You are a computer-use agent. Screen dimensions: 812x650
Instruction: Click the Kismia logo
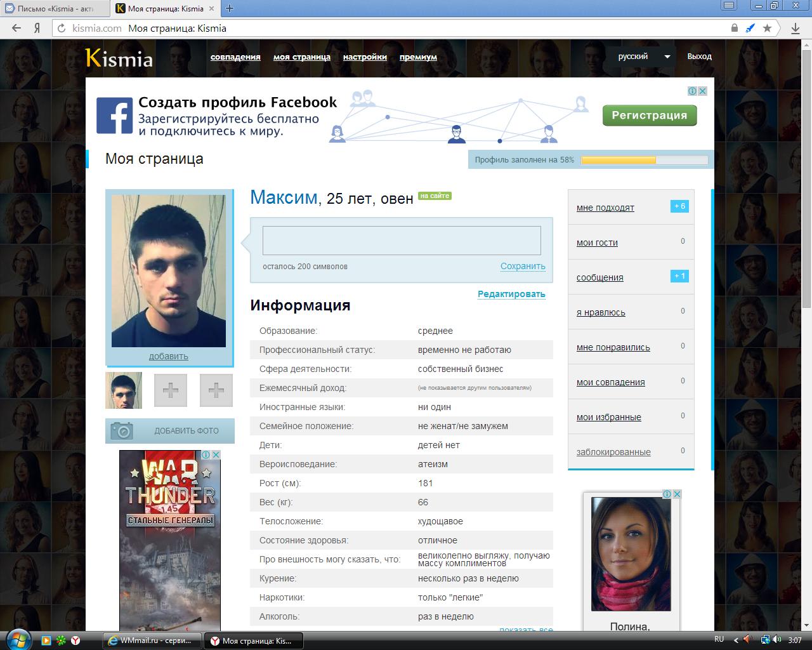pyautogui.click(x=119, y=58)
